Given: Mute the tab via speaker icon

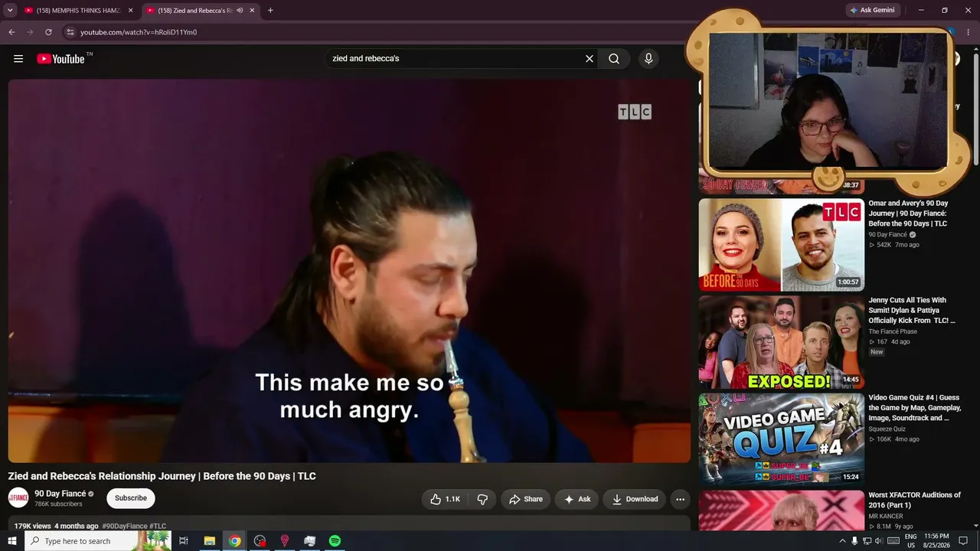Looking at the screenshot, I should point(240,10).
